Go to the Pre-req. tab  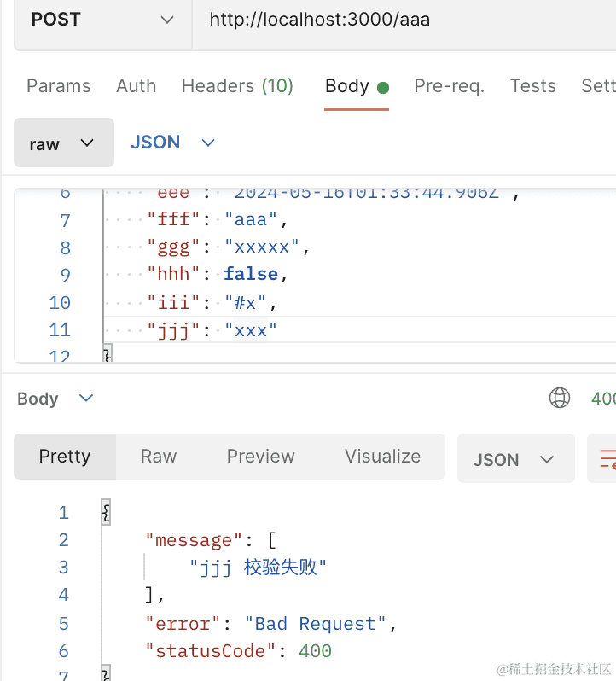pyautogui.click(x=449, y=86)
